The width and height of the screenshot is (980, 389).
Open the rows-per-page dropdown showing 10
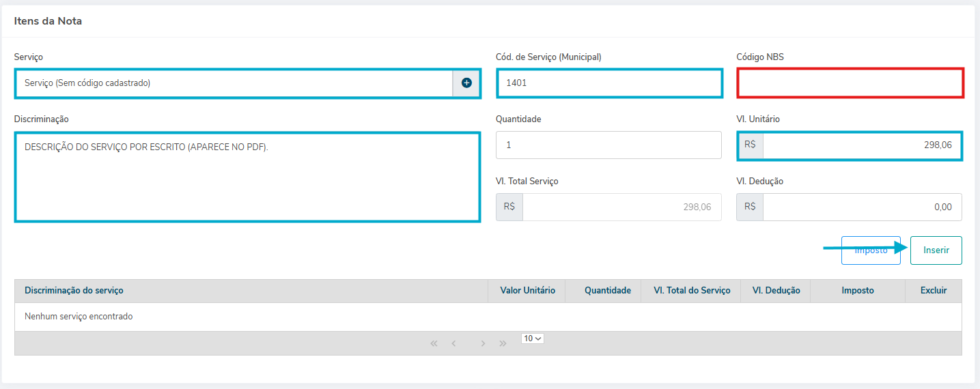(x=532, y=338)
